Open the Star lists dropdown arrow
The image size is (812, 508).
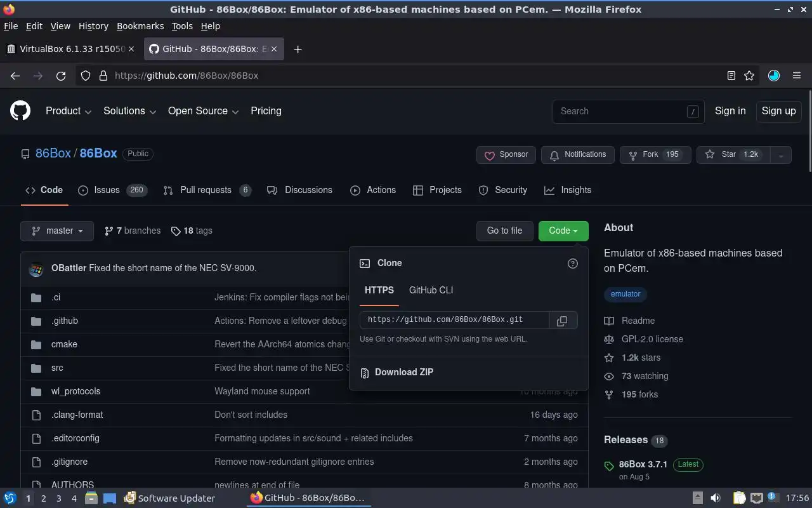click(781, 155)
